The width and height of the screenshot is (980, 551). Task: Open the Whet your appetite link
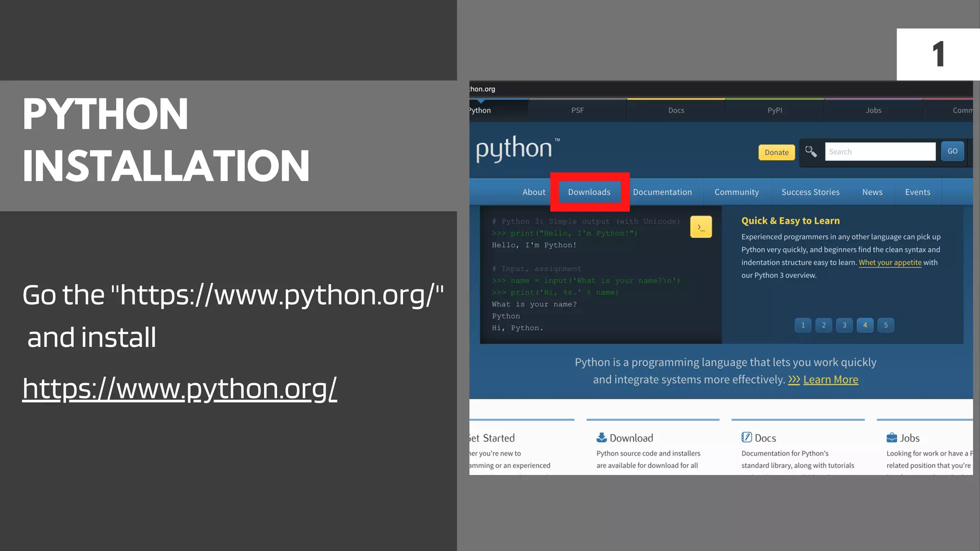click(890, 263)
